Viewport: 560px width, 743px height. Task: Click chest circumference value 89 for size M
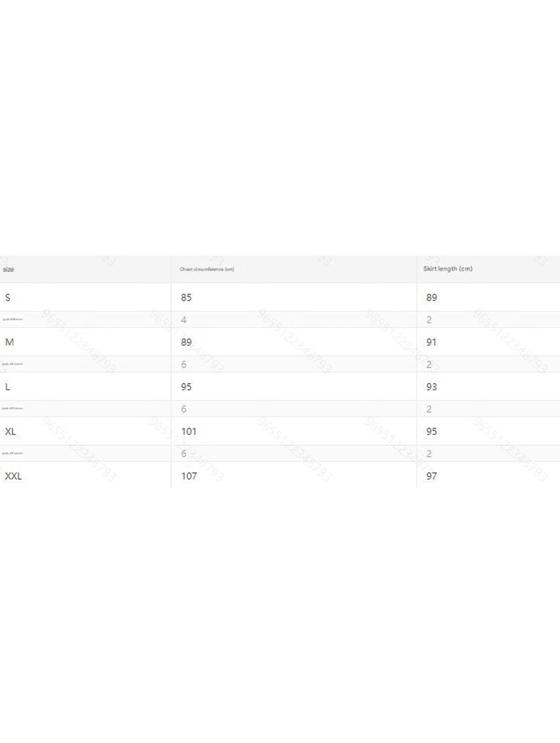pos(186,342)
